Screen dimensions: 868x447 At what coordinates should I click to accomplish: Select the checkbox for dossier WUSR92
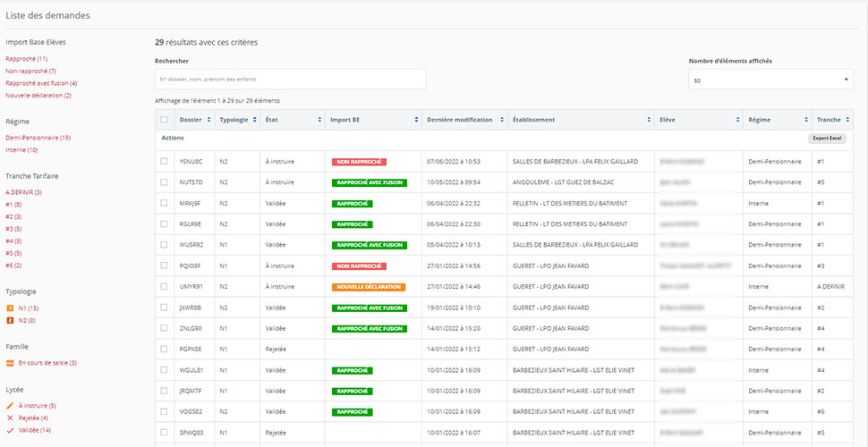164,244
